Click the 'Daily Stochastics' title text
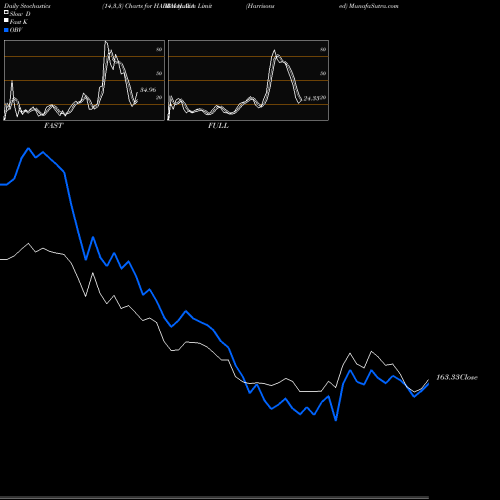 (27, 6)
